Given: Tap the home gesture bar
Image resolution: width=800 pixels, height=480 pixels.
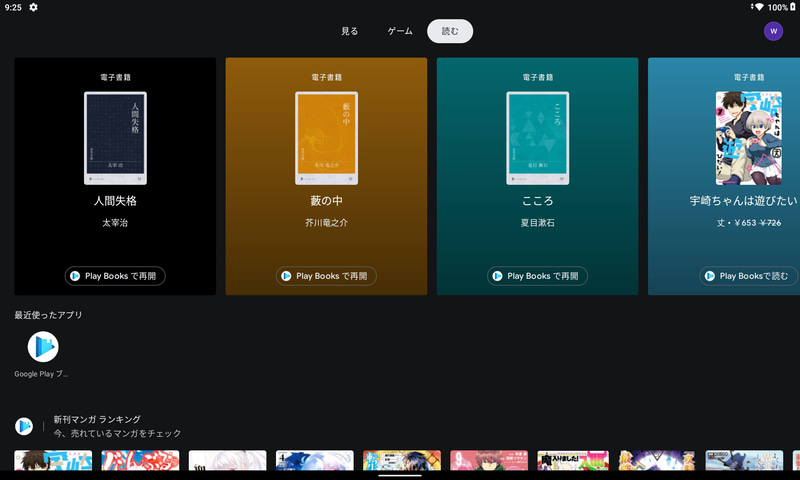Looking at the screenshot, I should (x=400, y=475).
